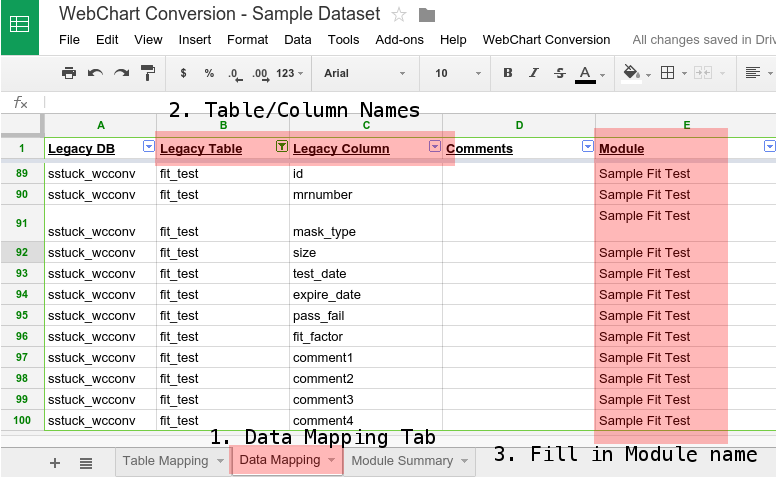This screenshot has height=477, width=777.
Task: Toggle strikethrough formatting
Action: [x=560, y=73]
